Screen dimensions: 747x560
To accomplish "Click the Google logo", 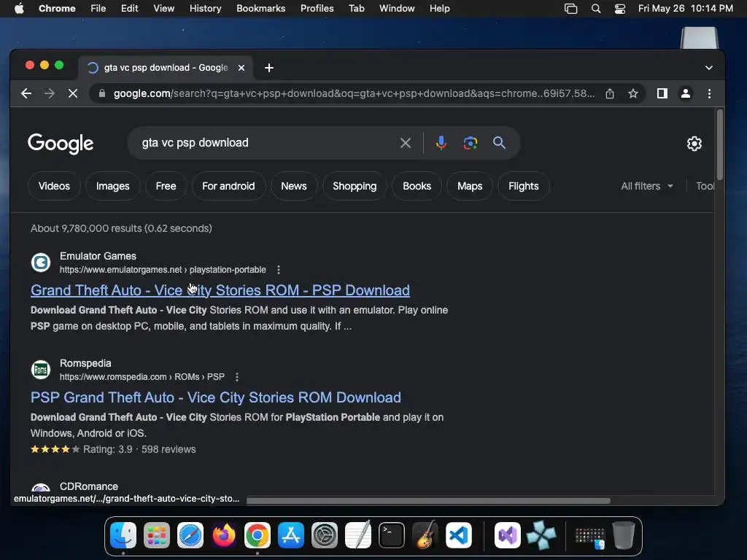I will (x=61, y=144).
